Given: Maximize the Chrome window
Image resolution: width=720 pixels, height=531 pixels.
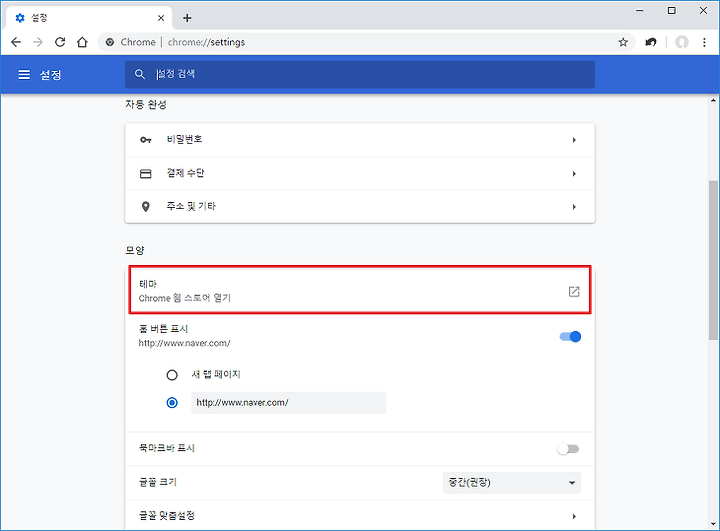Looking at the screenshot, I should [x=671, y=11].
